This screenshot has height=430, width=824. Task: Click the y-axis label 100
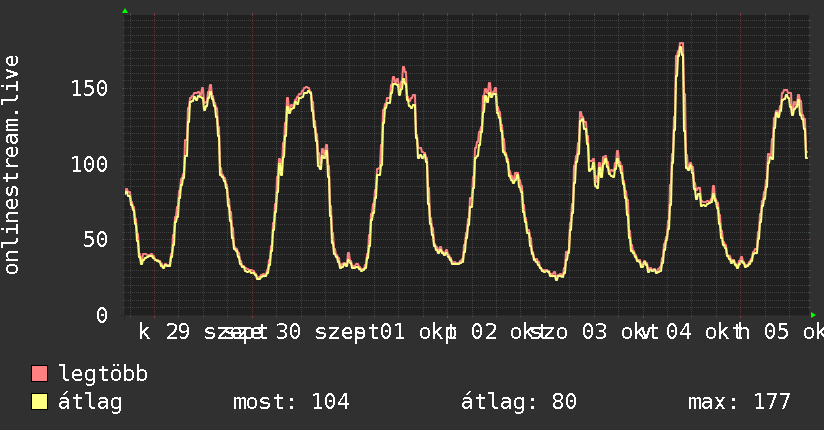[89, 165]
